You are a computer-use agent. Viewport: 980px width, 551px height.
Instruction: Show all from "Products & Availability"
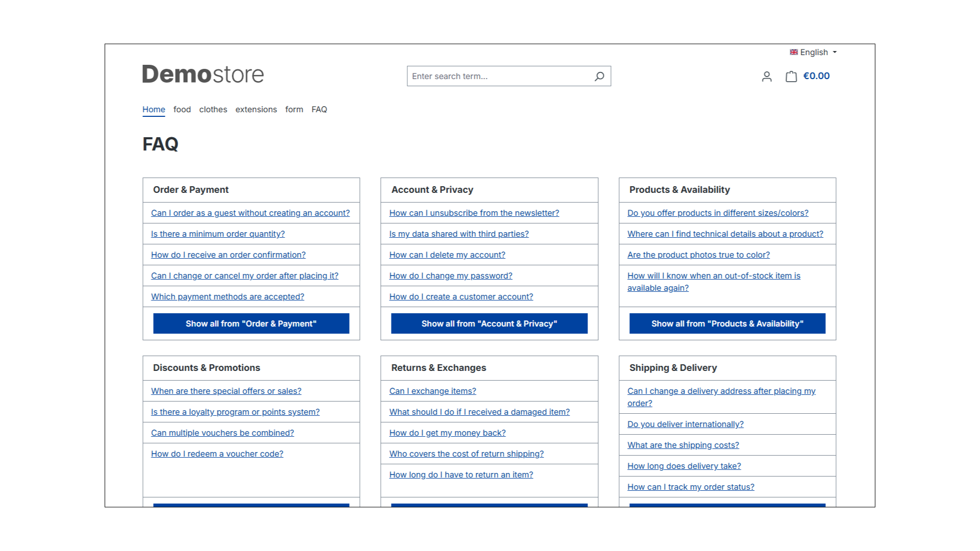727,323
